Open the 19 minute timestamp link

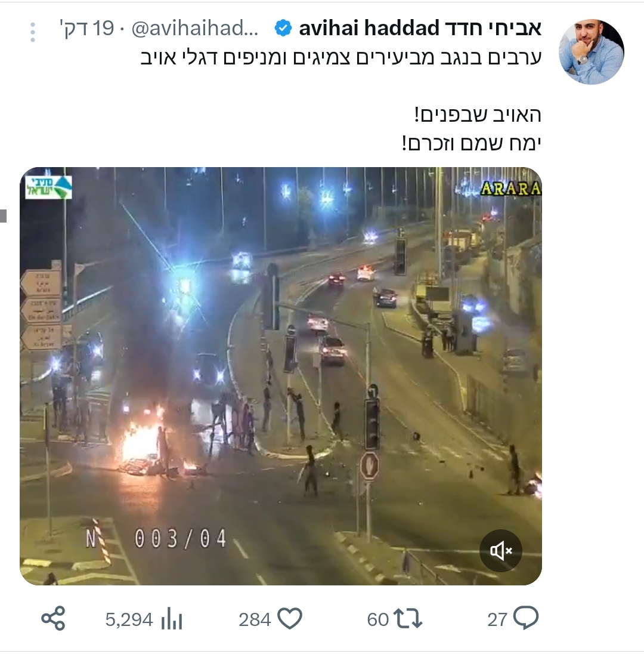pyautogui.click(x=86, y=29)
